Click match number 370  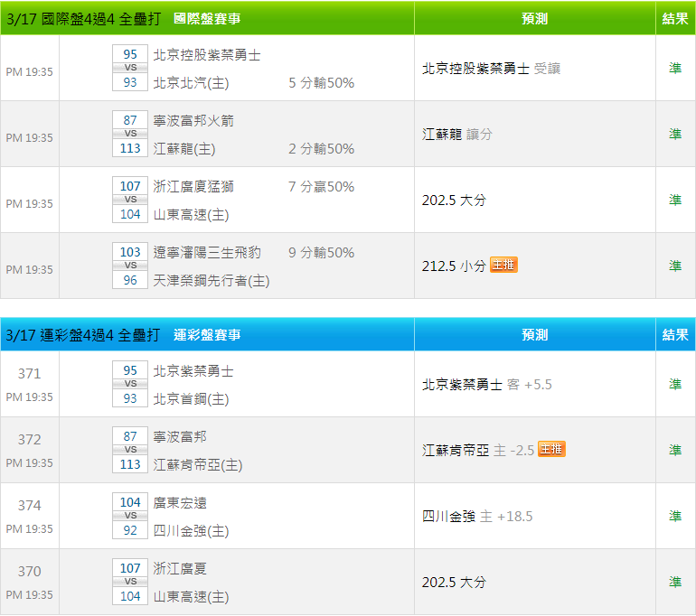coord(29,571)
